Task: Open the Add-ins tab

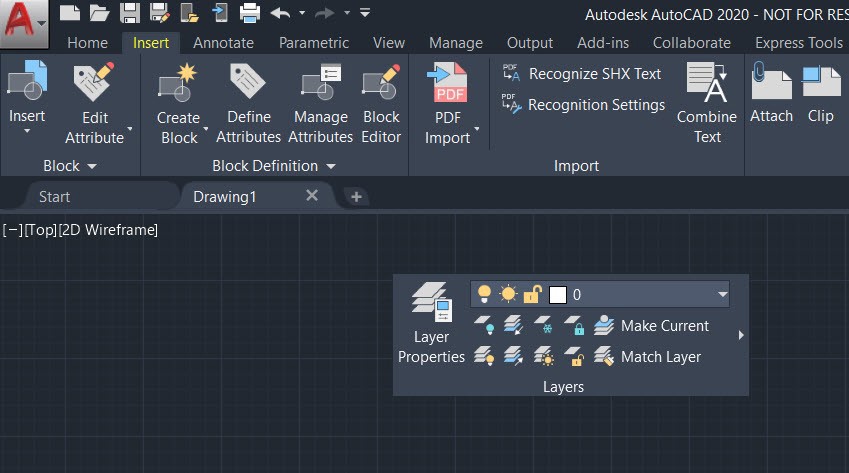Action: point(603,43)
